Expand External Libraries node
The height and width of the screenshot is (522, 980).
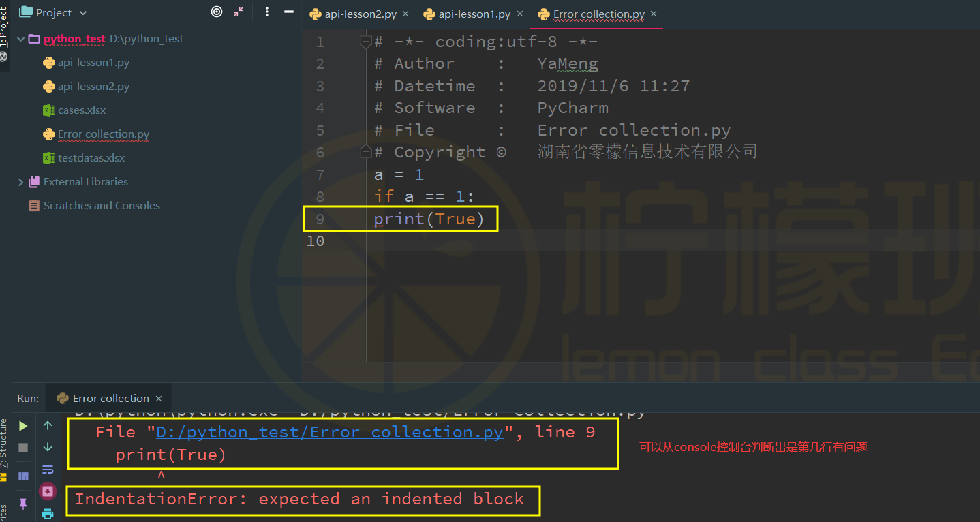[x=20, y=182]
